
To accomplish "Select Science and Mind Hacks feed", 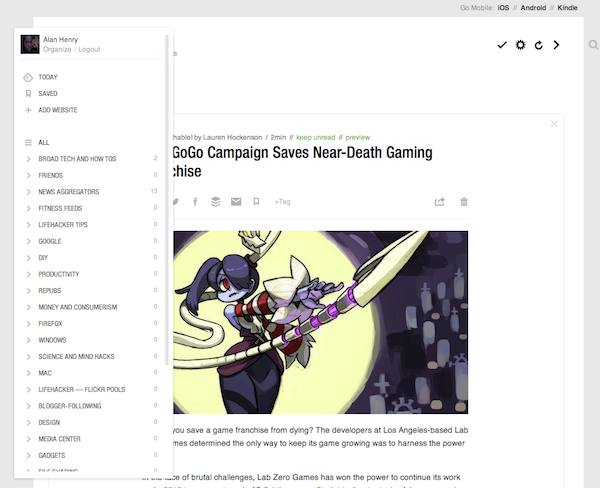I will (76, 357).
